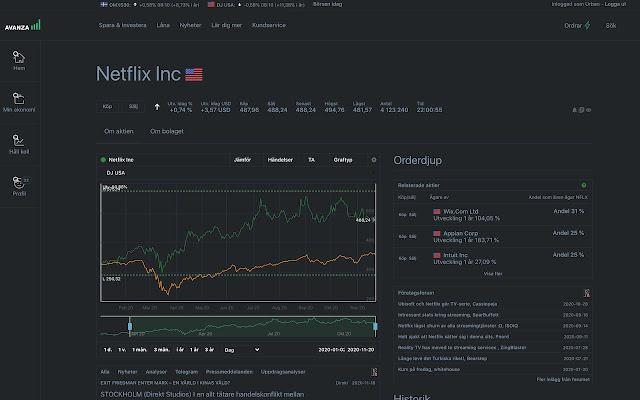Select the 3 mån. chart period
The image size is (640, 400).
pyautogui.click(x=162, y=350)
